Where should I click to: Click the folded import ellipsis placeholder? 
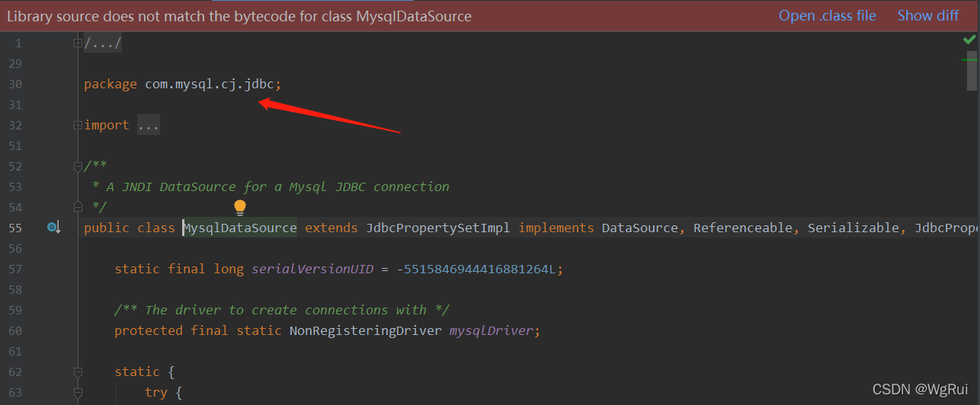(x=149, y=125)
